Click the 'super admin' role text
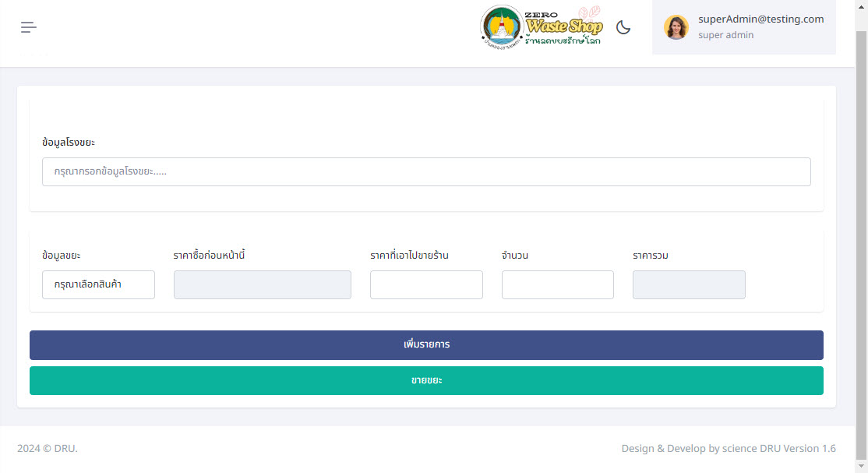The image size is (868, 473). coord(725,35)
